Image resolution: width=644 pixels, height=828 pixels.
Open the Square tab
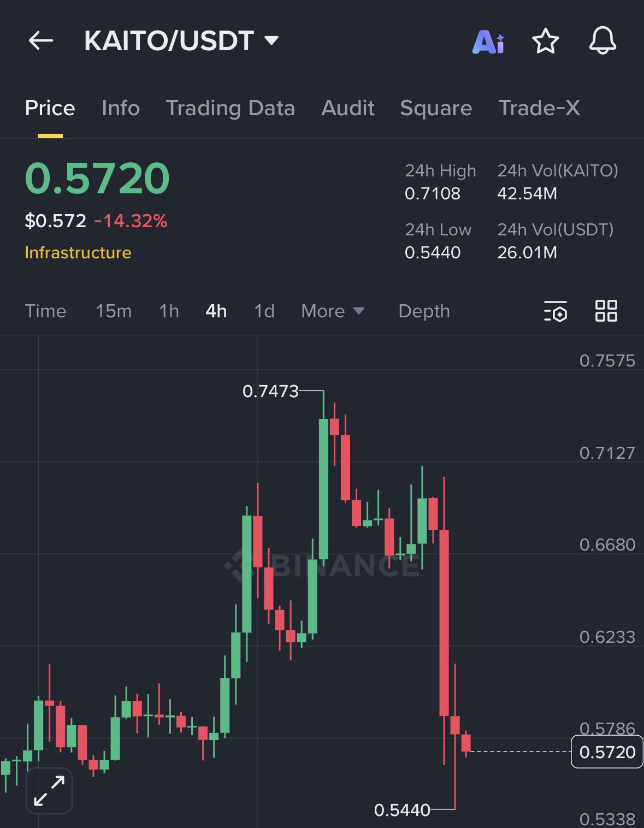coord(436,108)
